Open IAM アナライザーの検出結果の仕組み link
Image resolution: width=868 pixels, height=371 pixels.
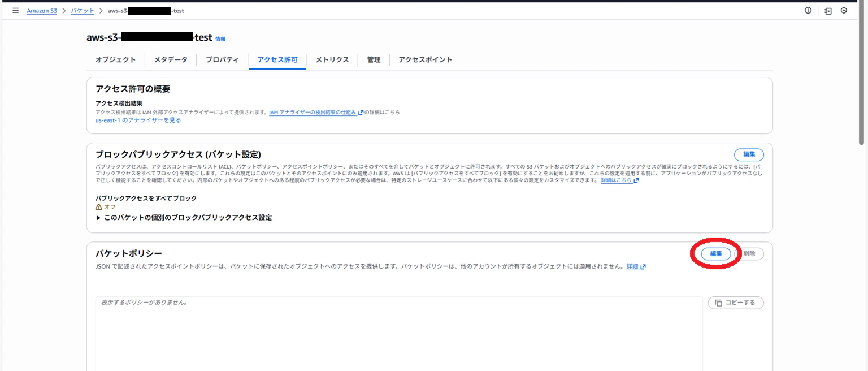(x=316, y=112)
